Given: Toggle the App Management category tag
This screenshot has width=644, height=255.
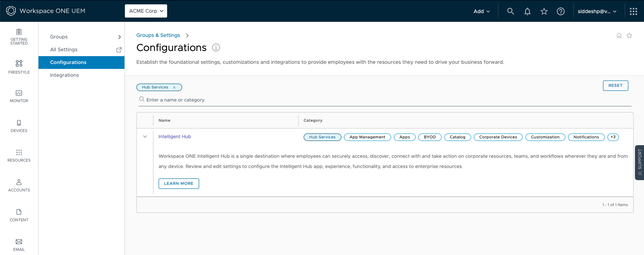Looking at the screenshot, I should [x=367, y=137].
